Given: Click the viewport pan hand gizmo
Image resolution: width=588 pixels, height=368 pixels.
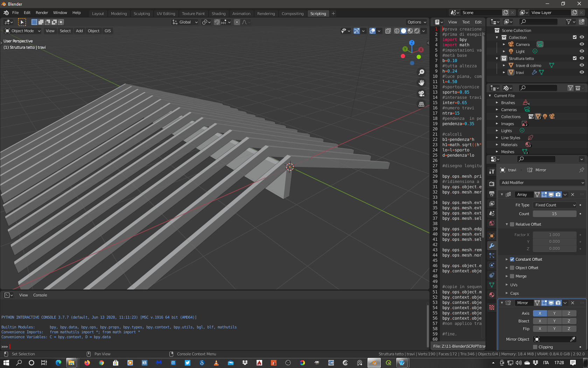Looking at the screenshot, I should [421, 83].
